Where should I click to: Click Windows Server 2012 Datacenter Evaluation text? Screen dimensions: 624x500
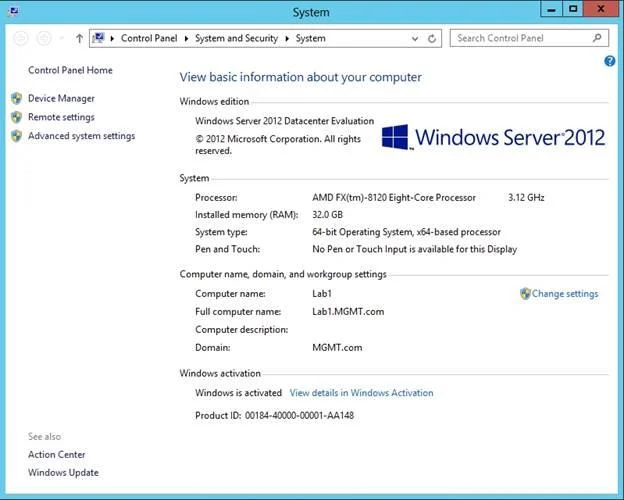[x=285, y=121]
